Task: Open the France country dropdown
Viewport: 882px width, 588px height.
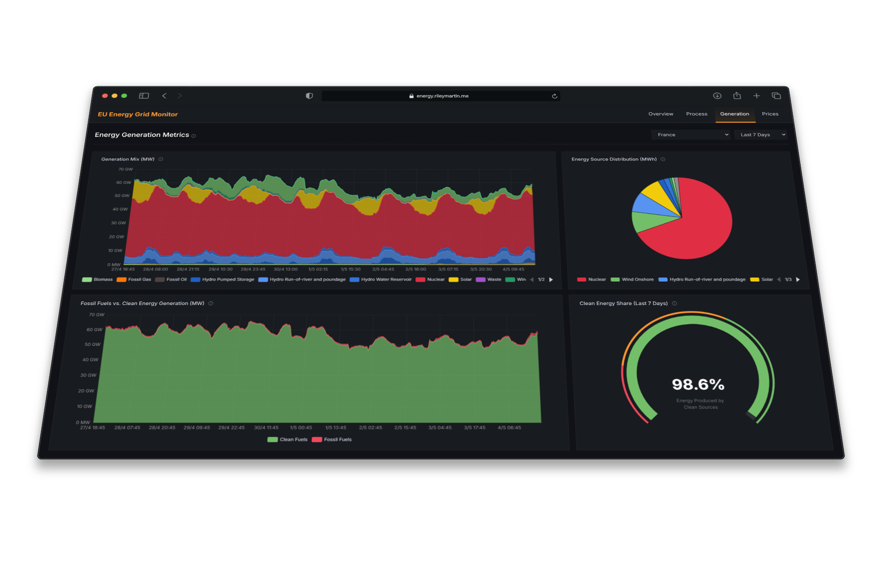Action: coord(691,135)
